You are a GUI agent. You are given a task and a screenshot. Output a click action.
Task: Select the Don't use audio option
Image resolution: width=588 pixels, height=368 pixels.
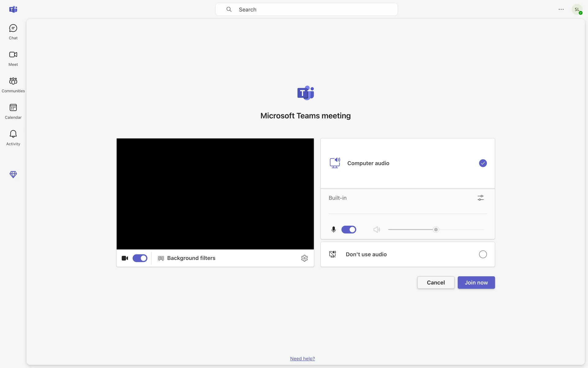point(483,254)
